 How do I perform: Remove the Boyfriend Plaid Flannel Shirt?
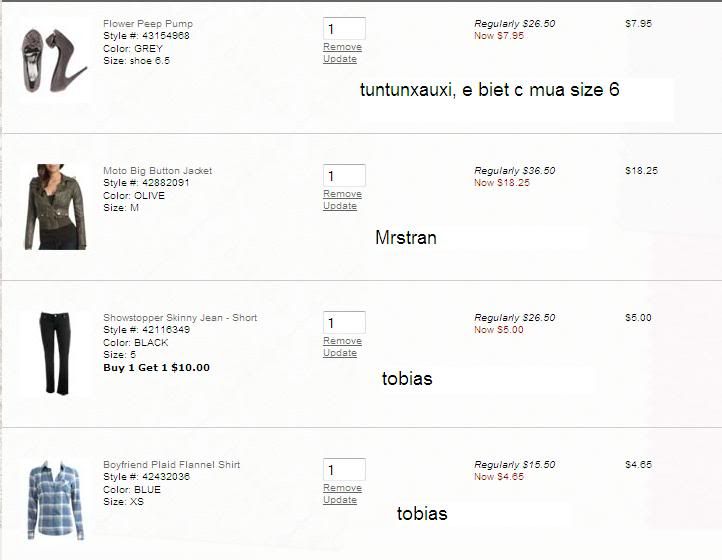[x=342, y=488]
